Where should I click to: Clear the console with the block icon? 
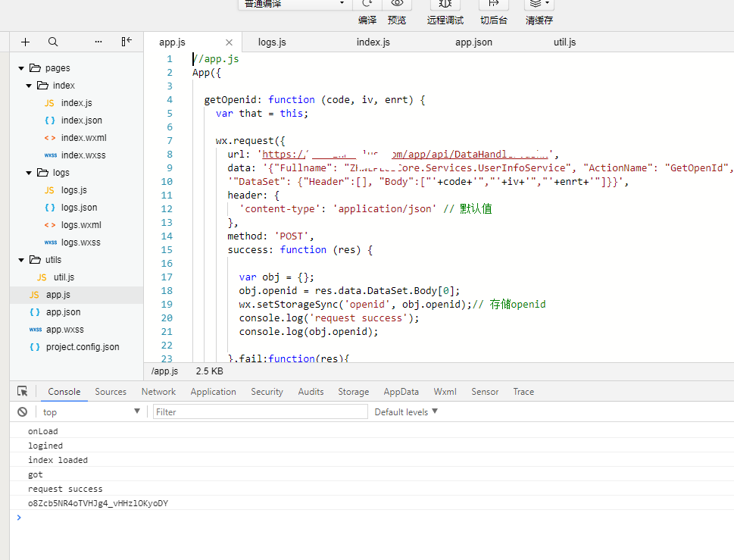pos(23,411)
